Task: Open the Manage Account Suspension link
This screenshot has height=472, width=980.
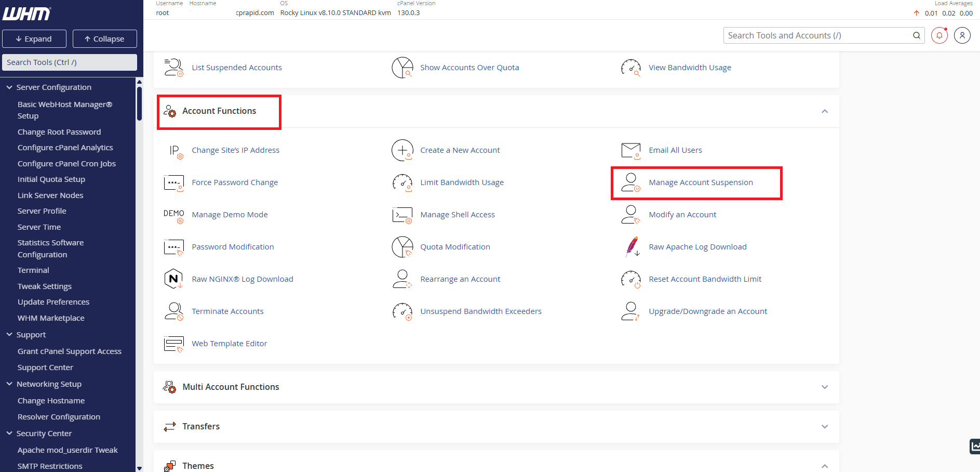Action: [701, 182]
